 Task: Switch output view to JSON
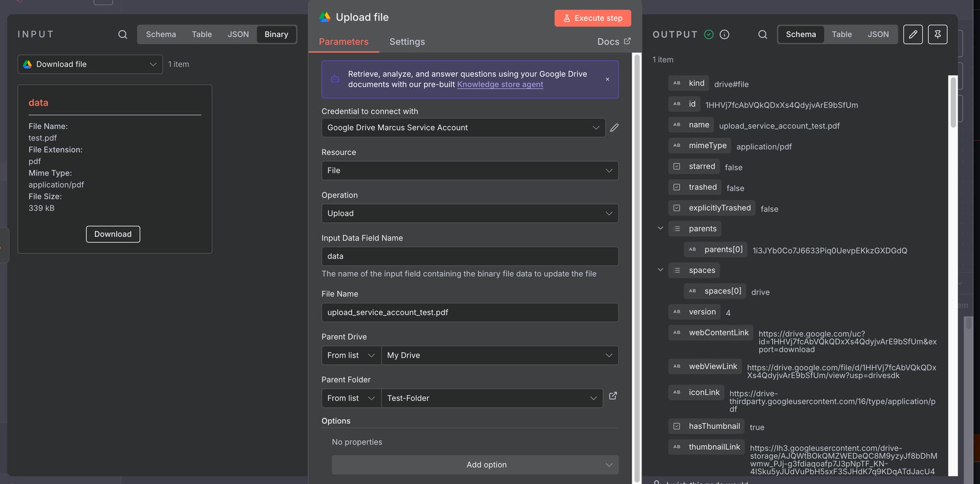tap(878, 34)
